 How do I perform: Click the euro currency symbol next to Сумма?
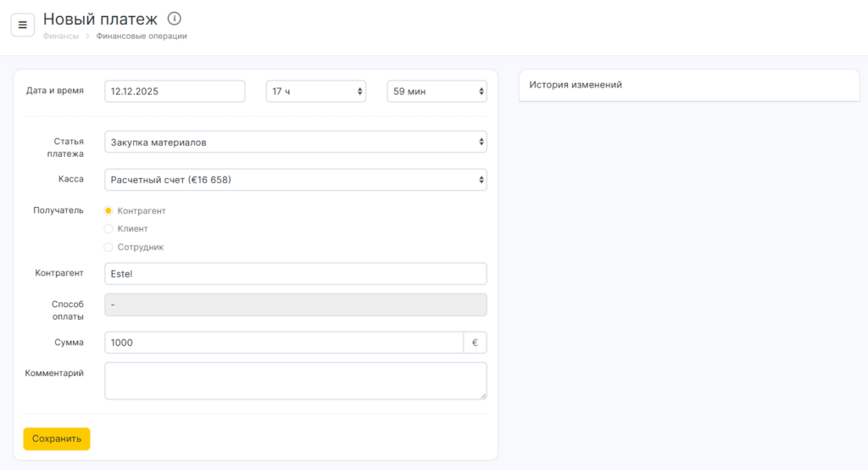point(475,343)
